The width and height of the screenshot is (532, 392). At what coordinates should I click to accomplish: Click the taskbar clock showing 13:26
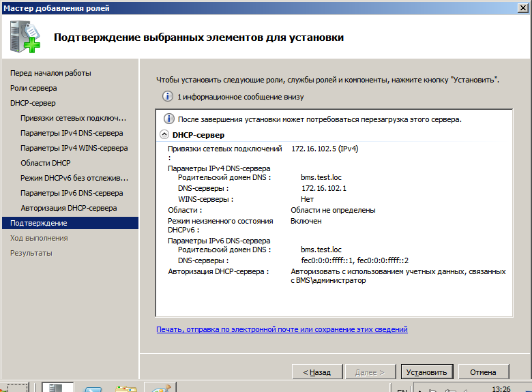(x=501, y=389)
